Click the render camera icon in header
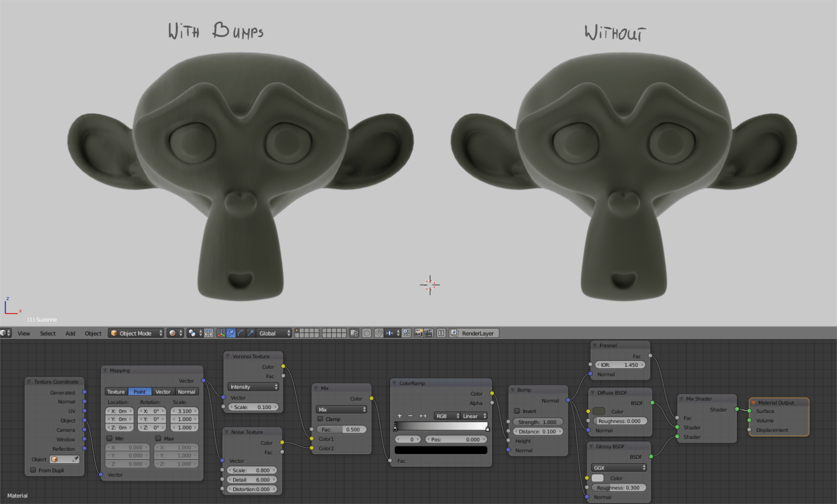 click(x=418, y=333)
